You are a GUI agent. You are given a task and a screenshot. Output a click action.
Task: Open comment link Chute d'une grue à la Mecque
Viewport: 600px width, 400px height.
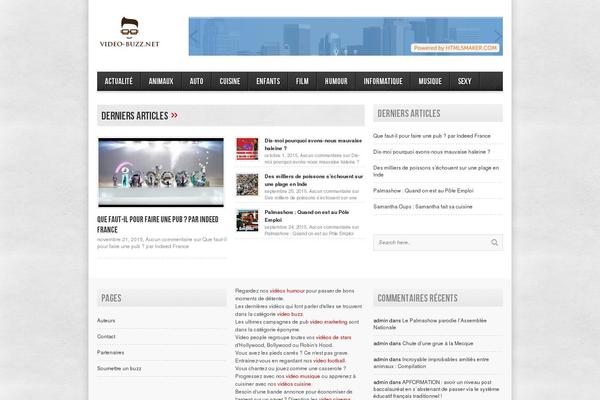coord(438,343)
